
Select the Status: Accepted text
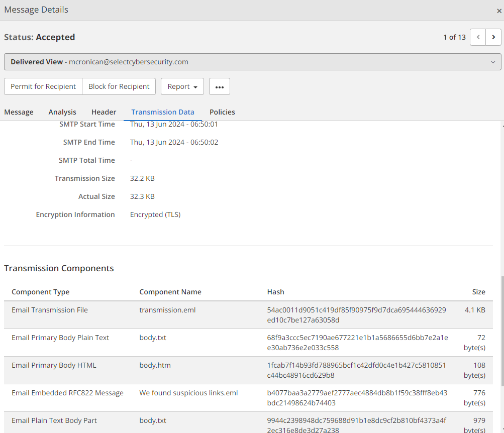pos(40,37)
